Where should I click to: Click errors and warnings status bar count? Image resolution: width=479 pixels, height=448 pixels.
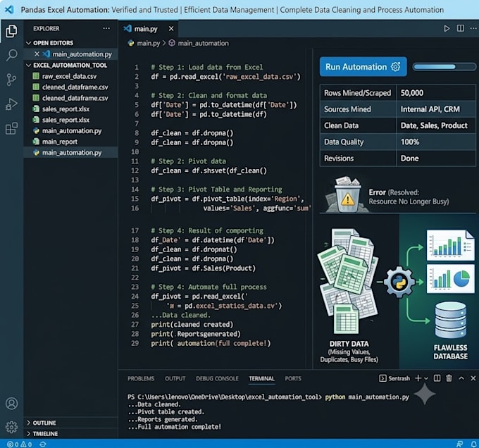(20, 444)
